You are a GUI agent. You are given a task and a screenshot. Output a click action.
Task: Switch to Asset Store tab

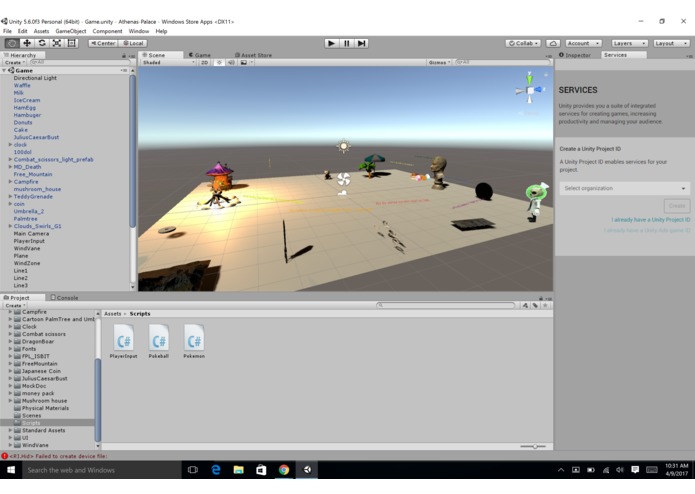pyautogui.click(x=253, y=55)
